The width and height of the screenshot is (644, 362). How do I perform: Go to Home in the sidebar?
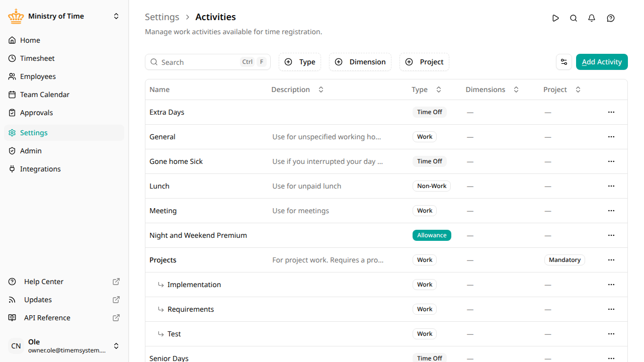64,40
